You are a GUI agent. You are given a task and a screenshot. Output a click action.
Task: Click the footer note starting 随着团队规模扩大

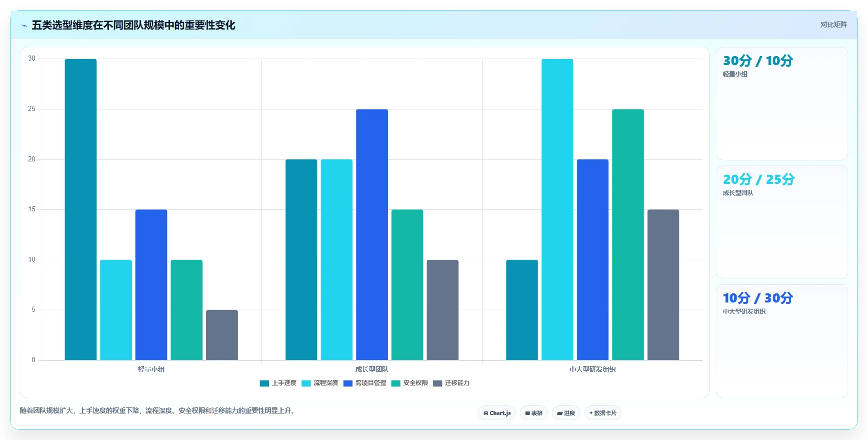158,410
